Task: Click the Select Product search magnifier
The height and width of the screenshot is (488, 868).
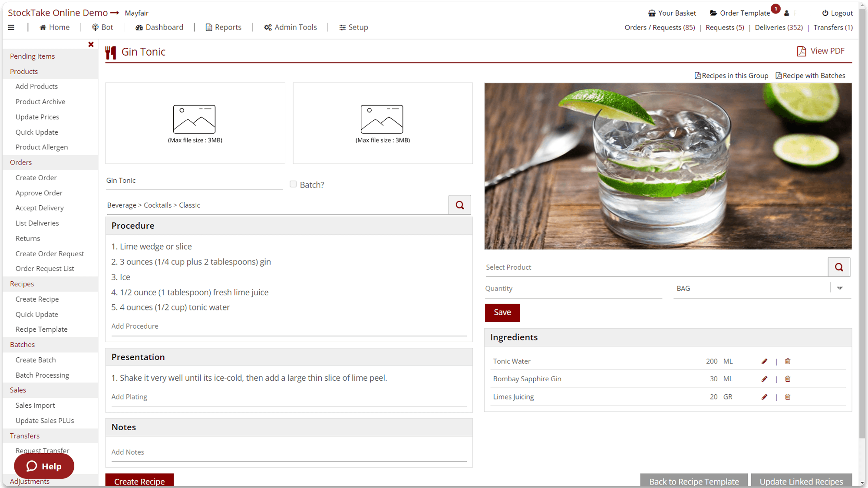Action: pyautogui.click(x=838, y=267)
